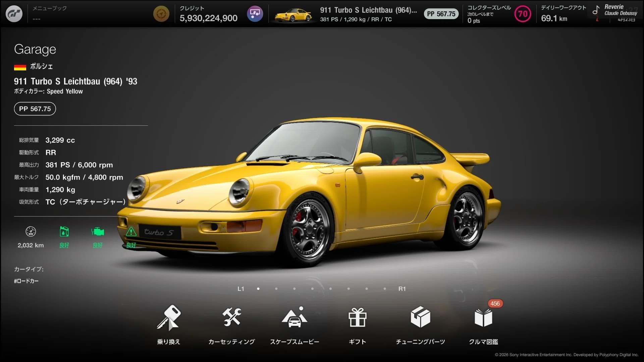Click the odometer gauge icon
This screenshot has height=362, width=644.
point(31,232)
